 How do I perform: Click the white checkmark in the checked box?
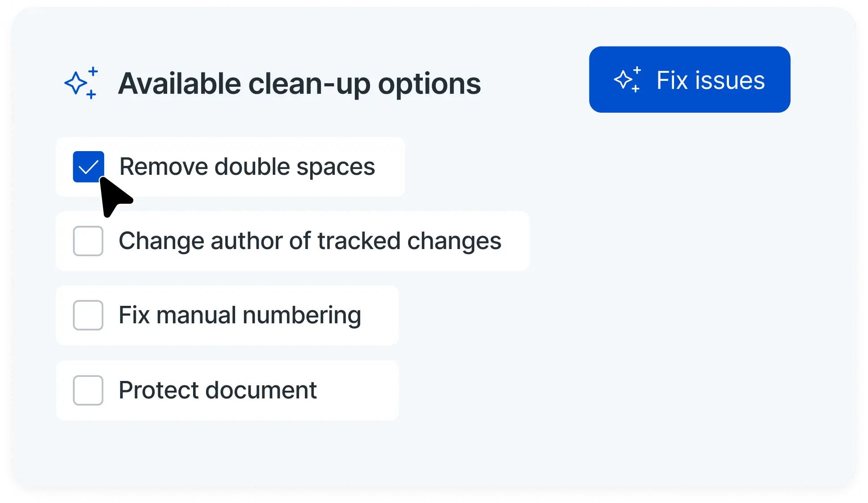coord(88,167)
